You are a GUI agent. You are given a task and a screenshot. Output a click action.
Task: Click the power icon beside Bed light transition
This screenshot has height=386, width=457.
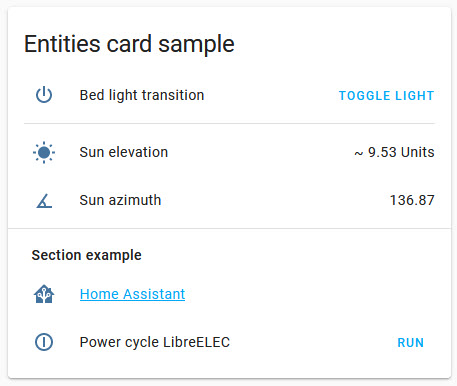pos(44,95)
